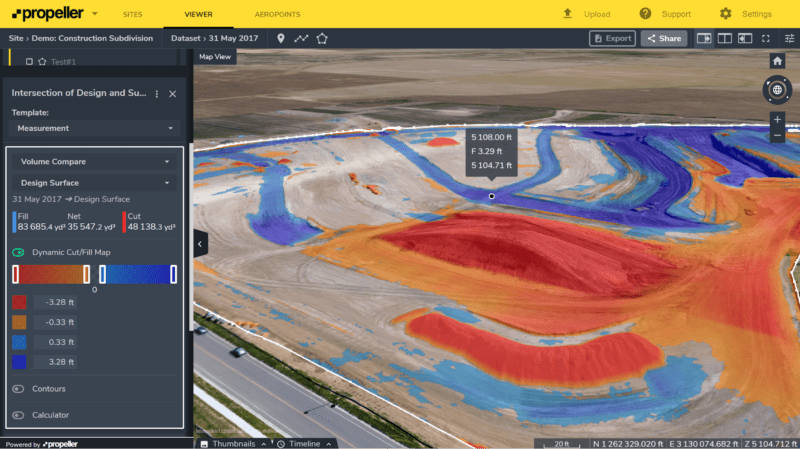Click the dark blue 3.28 ft swatch
The image size is (800, 449).
coord(19,362)
